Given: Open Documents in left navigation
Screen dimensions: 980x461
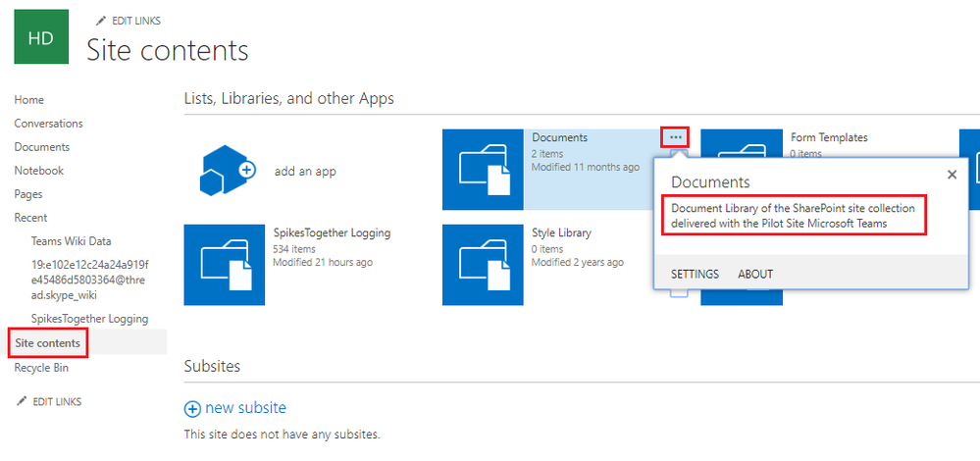Looking at the screenshot, I should click(x=42, y=147).
